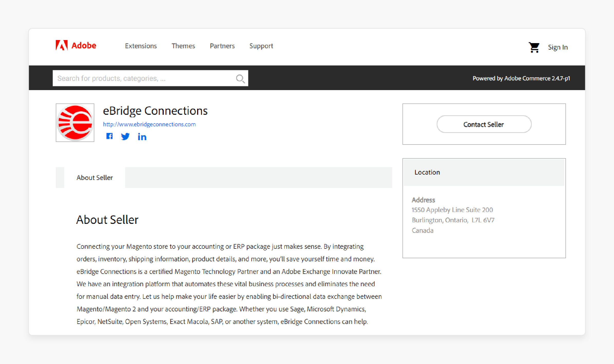Click the eBridge Connections logo thumbnail

pyautogui.click(x=75, y=123)
